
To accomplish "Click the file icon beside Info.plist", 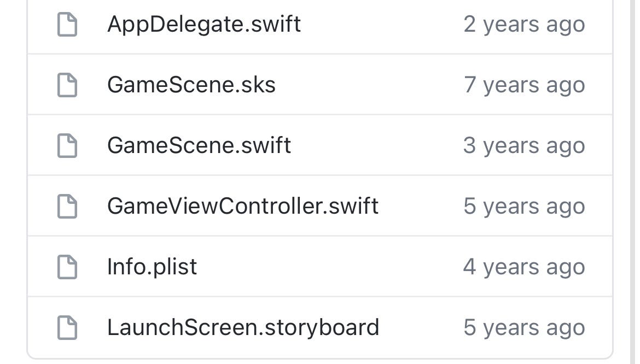I will [67, 267].
